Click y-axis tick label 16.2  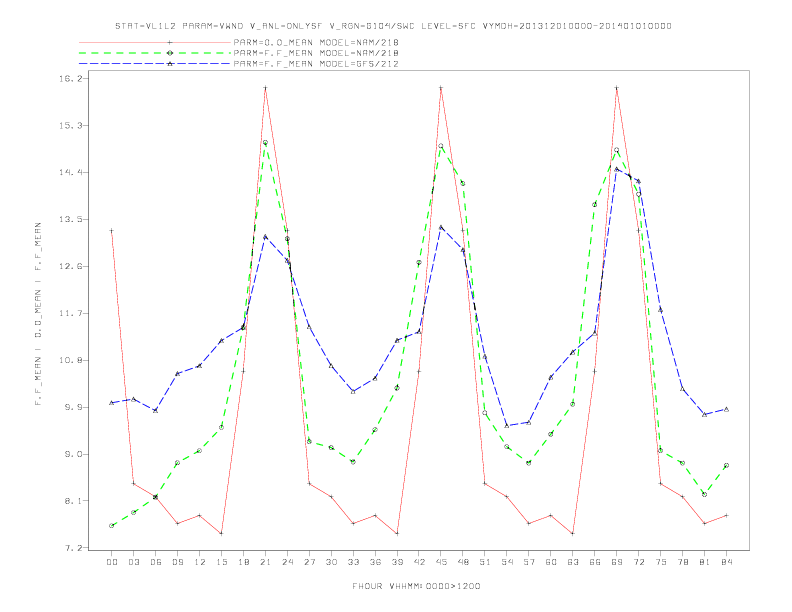pos(70,79)
